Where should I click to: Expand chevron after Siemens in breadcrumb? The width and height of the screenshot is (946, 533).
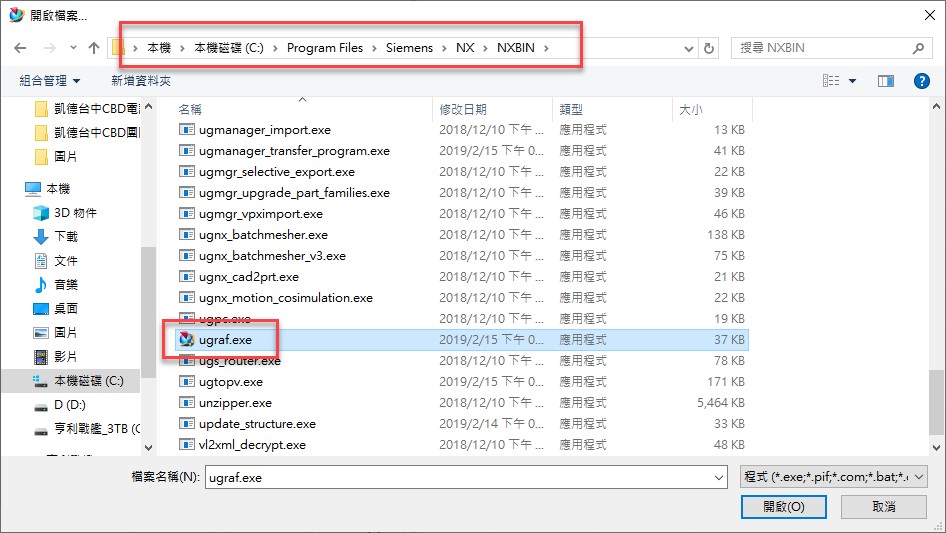point(444,48)
